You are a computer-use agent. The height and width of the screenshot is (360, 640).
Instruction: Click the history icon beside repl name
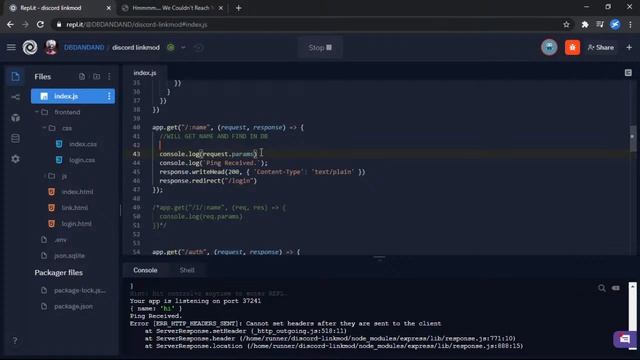198,47
